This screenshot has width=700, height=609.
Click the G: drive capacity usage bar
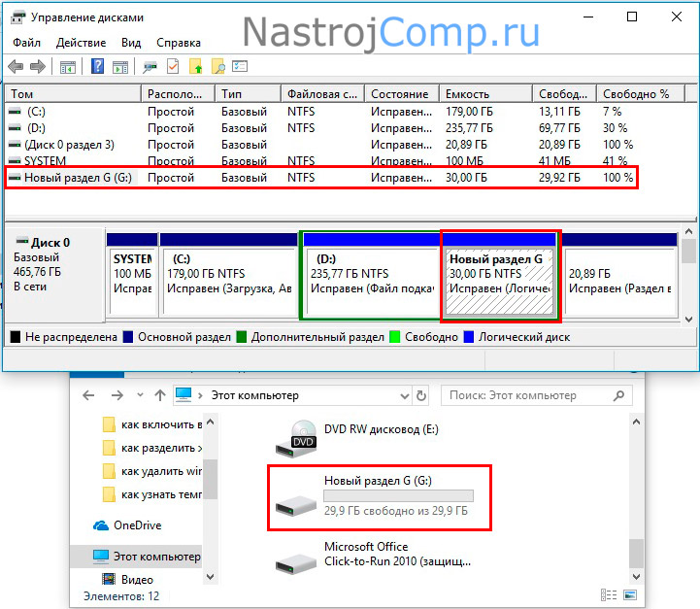pos(398,495)
